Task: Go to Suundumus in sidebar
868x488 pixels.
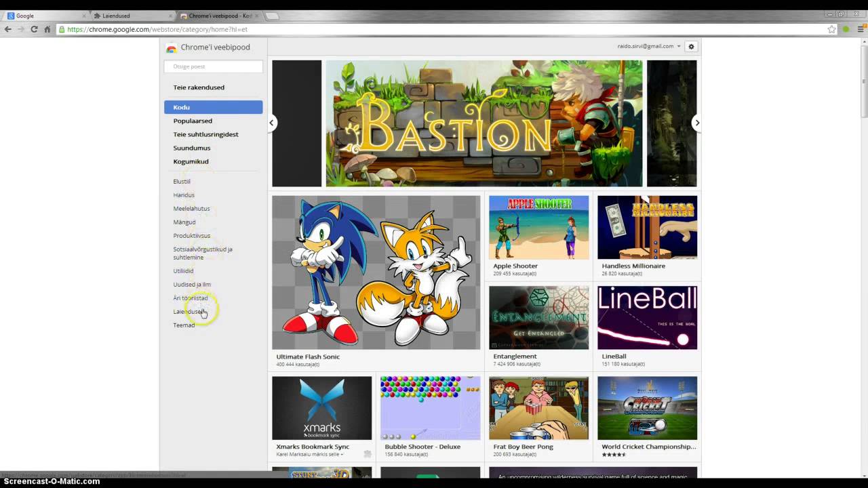Action: (x=192, y=148)
